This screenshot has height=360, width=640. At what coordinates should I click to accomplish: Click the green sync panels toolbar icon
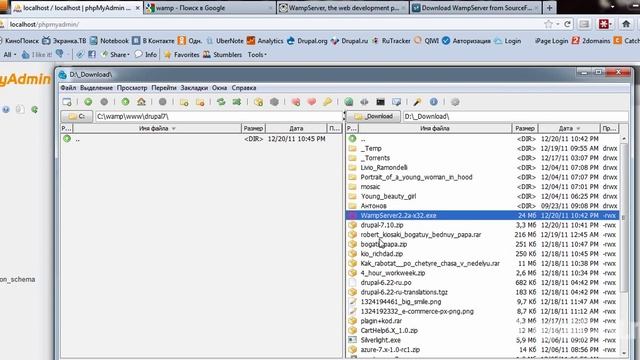coord(237,102)
